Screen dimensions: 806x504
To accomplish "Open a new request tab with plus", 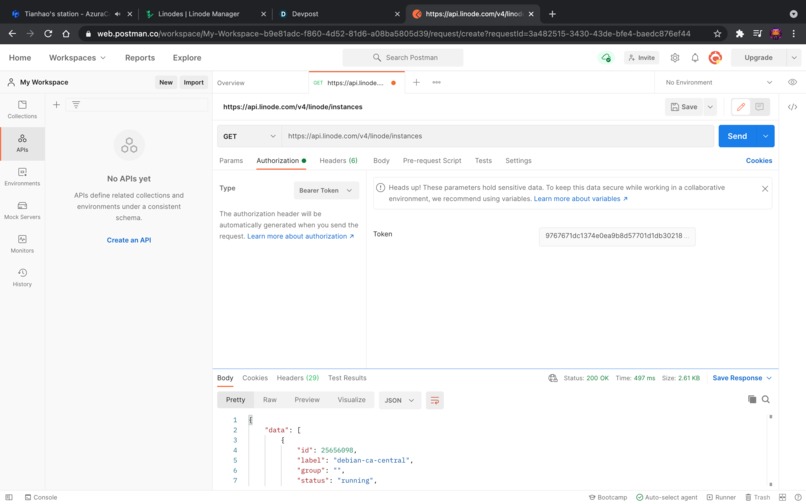I will click(416, 82).
